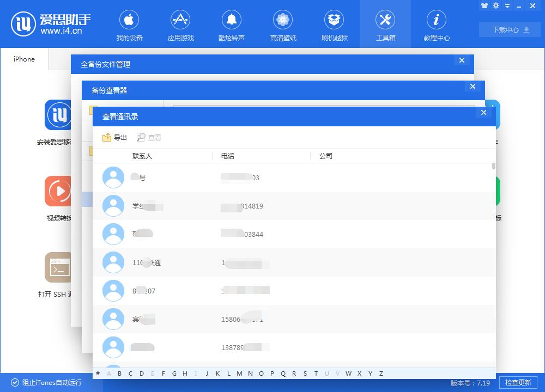Click the 爱思助手 i4 logo
The height and width of the screenshot is (392, 545).
(51, 23)
